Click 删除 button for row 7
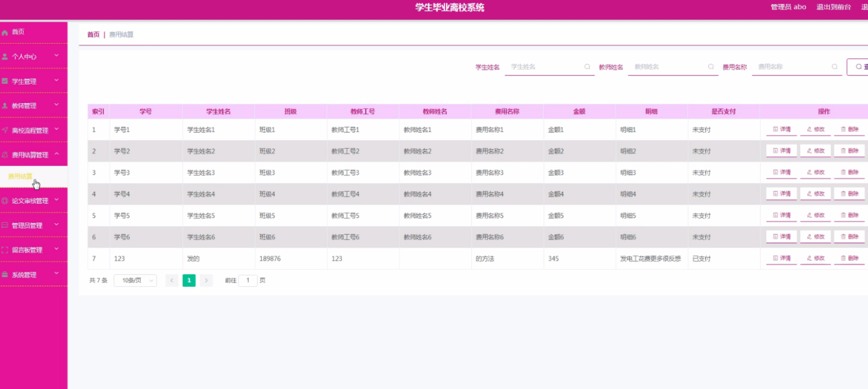This screenshot has width=868, height=389. [x=849, y=259]
